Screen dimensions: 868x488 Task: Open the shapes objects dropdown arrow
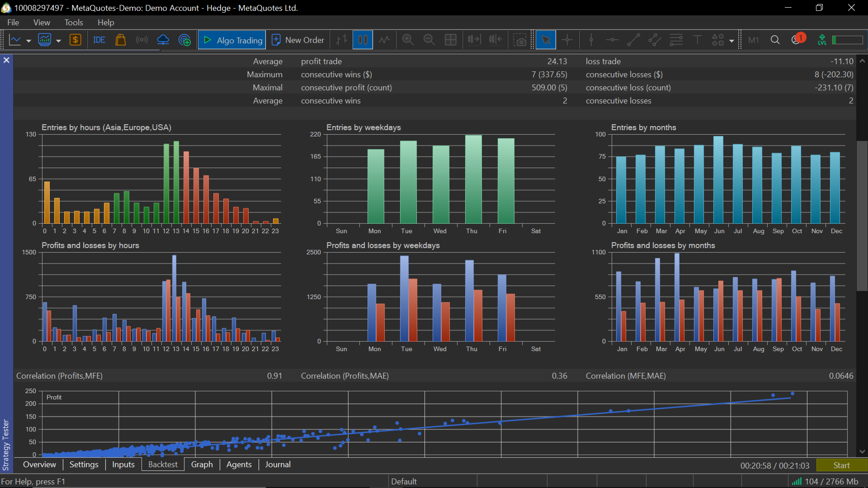coord(731,41)
